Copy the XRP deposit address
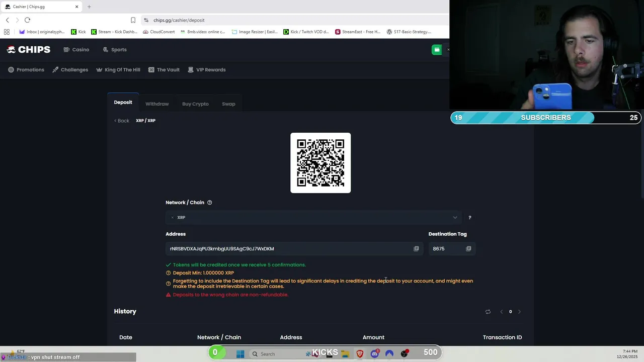 [416, 249]
